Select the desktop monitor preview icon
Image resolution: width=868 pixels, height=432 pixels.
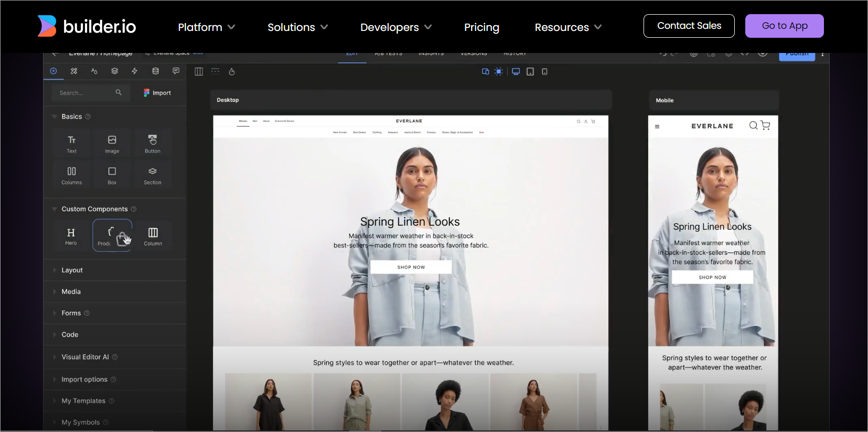516,72
